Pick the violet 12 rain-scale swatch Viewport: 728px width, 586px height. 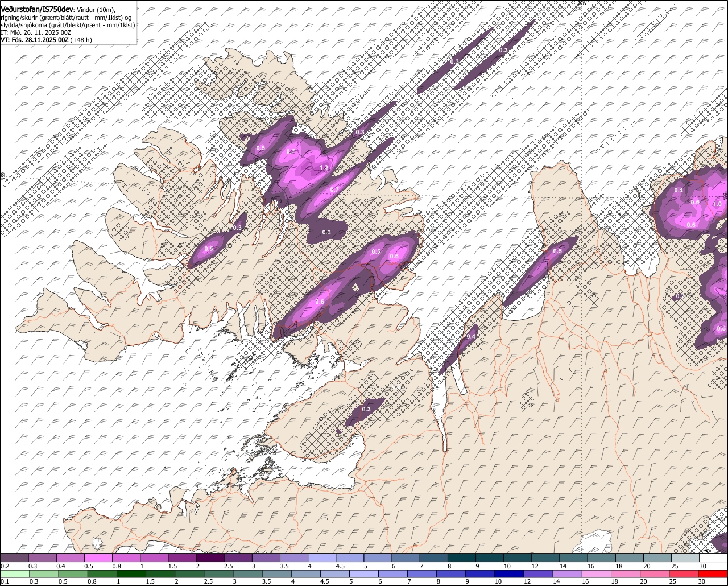point(538,575)
